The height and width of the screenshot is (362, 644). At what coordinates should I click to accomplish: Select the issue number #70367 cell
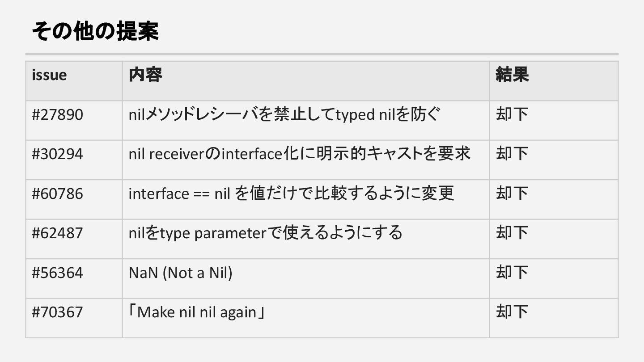[x=57, y=312]
